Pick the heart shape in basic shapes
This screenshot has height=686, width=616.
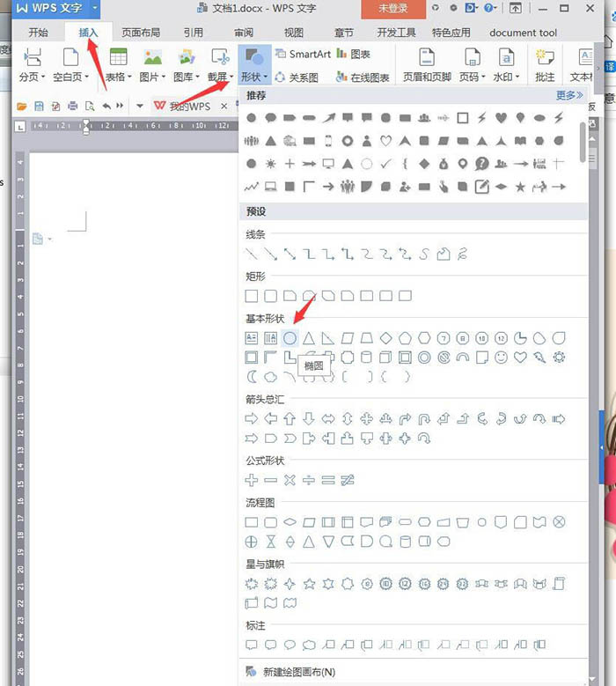click(520, 358)
